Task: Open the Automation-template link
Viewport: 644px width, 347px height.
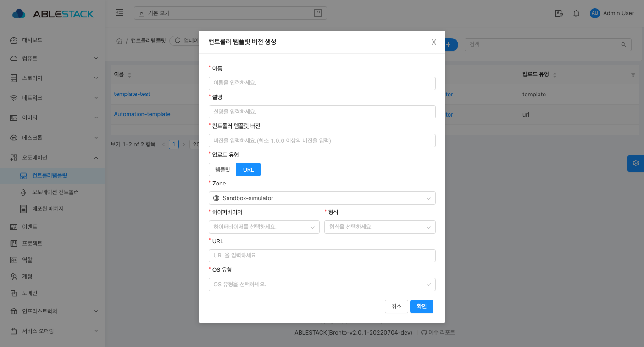Action: click(x=142, y=114)
